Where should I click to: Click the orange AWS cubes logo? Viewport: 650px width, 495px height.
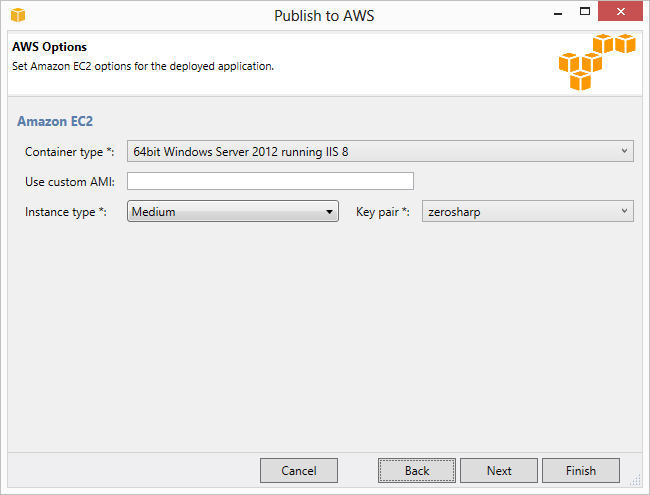tap(597, 62)
